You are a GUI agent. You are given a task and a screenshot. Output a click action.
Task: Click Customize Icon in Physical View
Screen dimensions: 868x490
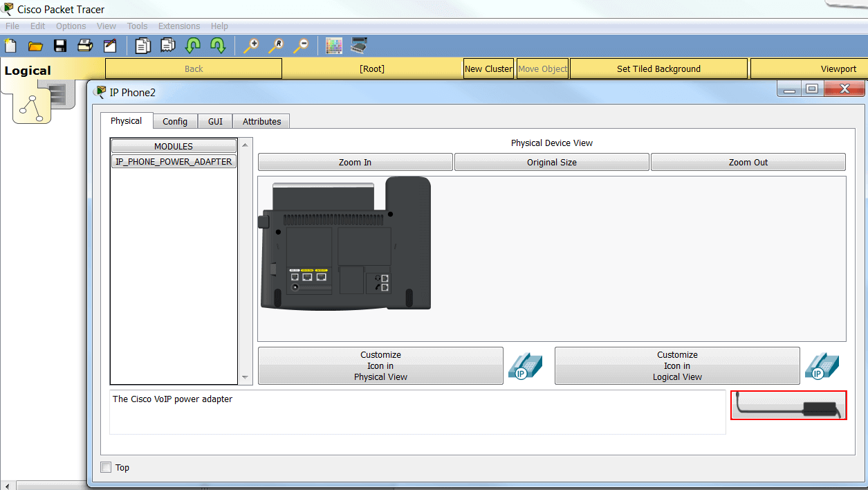[380, 365]
